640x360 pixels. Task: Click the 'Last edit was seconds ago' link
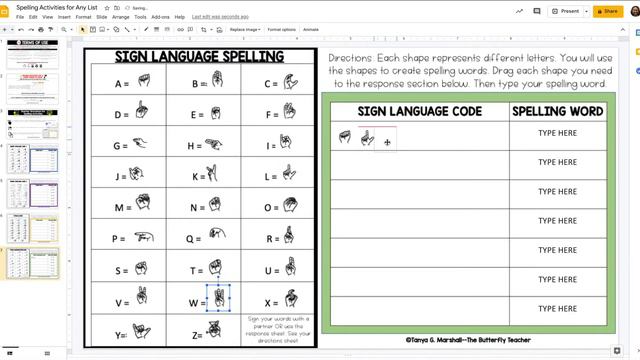tap(220, 17)
